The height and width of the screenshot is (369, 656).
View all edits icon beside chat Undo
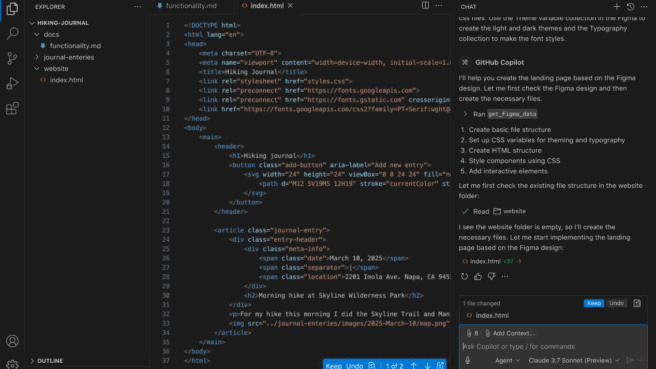click(x=637, y=303)
